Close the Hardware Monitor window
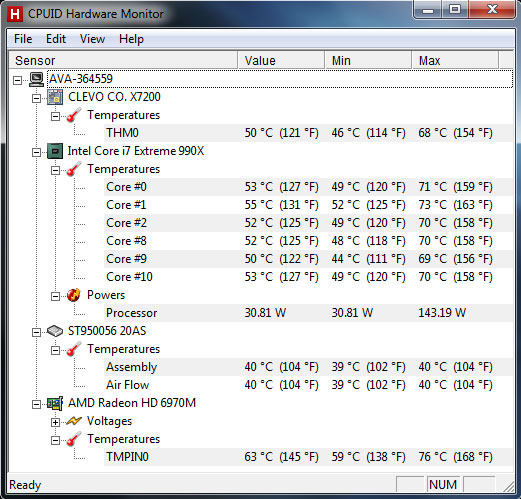Viewport: 521px width, 499px height. tap(492, 10)
